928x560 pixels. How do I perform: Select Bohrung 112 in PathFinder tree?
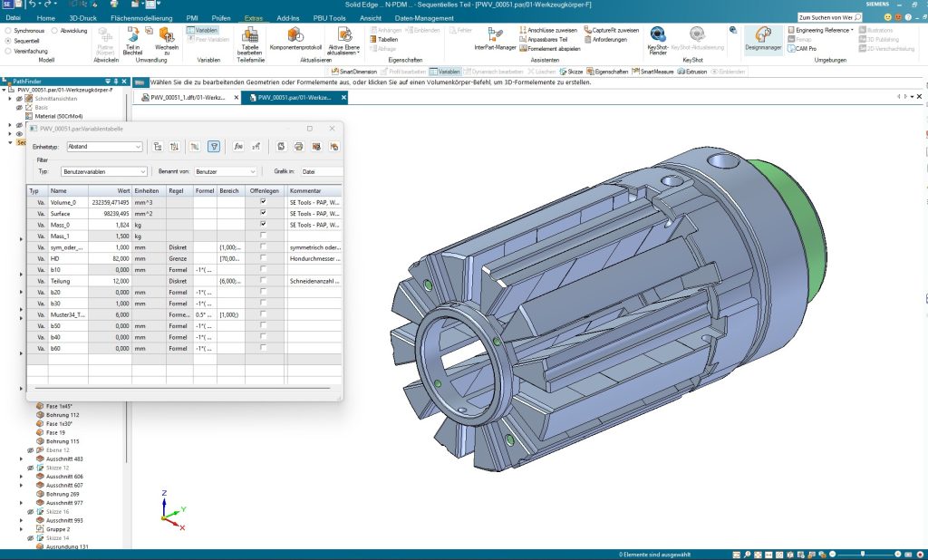(63, 415)
